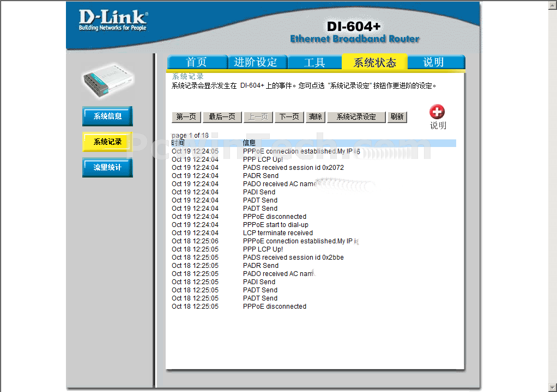Select the "PADS received session id 0x2bbe" entry

(x=293, y=257)
